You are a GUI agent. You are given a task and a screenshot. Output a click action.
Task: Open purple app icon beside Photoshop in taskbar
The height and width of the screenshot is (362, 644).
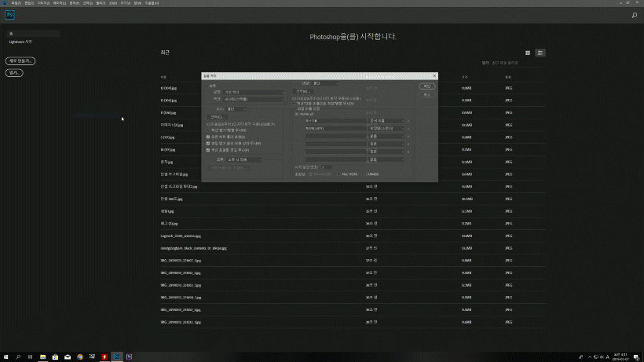pos(129,357)
